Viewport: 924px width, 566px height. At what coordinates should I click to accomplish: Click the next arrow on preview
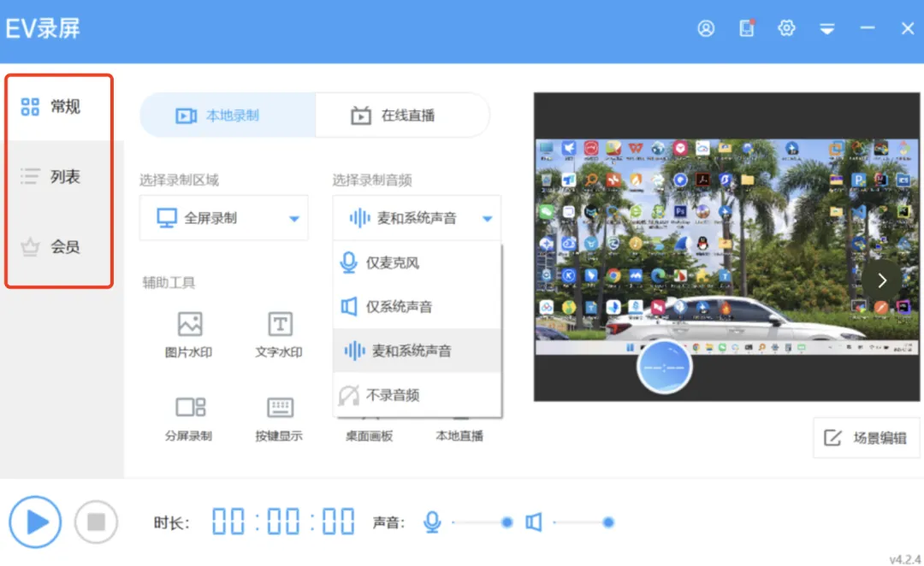[881, 280]
